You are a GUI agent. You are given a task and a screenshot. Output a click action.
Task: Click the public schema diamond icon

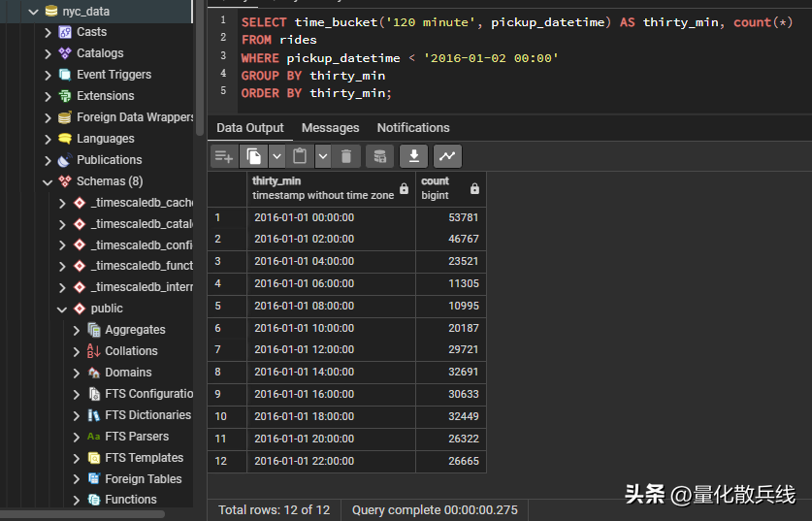click(x=80, y=309)
